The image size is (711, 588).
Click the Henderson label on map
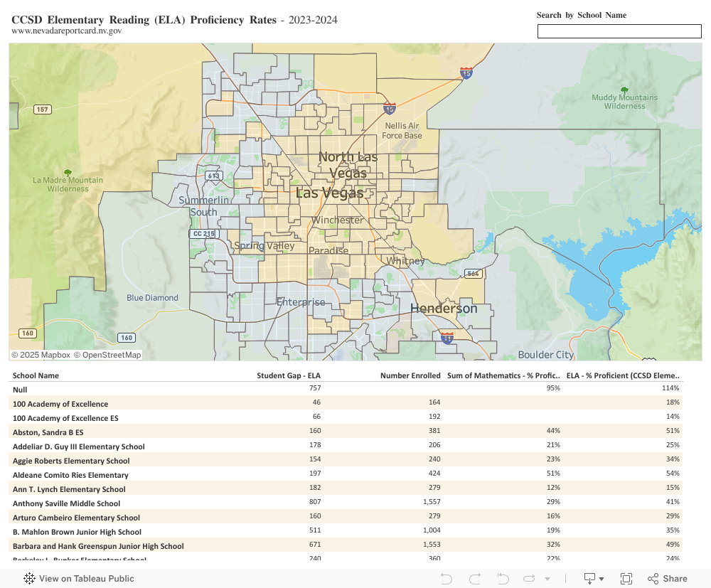click(x=444, y=309)
